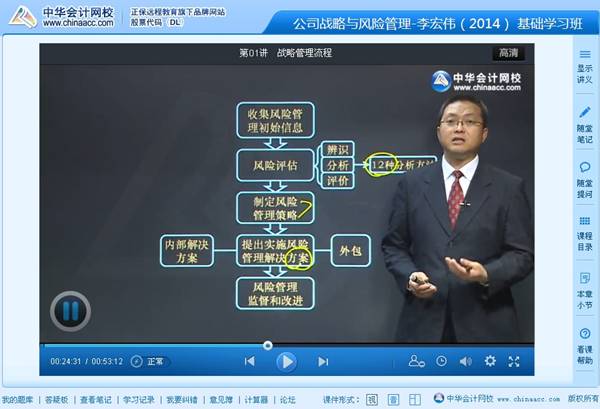Switch courseware to split layout mode
The width and height of the screenshot is (600, 409).
[x=415, y=400]
